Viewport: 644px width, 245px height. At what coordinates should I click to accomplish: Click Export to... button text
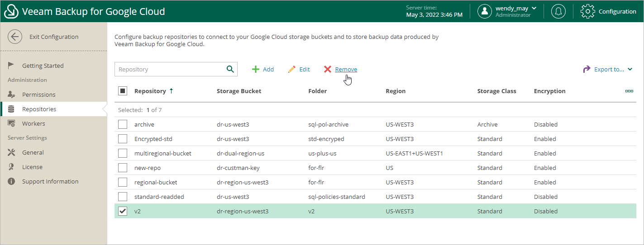[609, 69]
